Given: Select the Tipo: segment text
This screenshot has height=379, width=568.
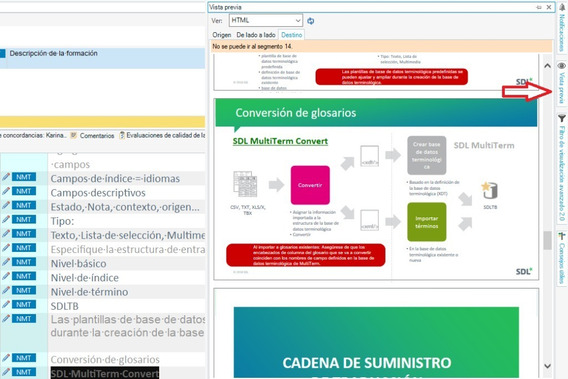Looking at the screenshot, I should [x=62, y=221].
